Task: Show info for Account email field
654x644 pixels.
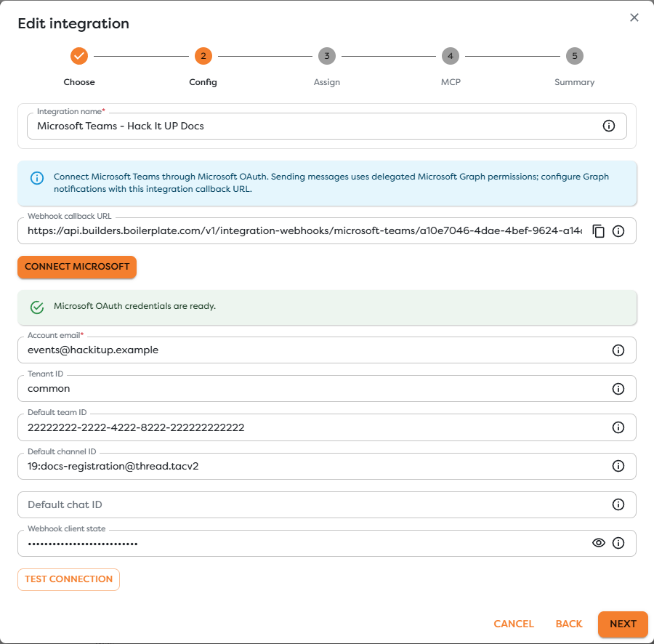Action: point(618,350)
